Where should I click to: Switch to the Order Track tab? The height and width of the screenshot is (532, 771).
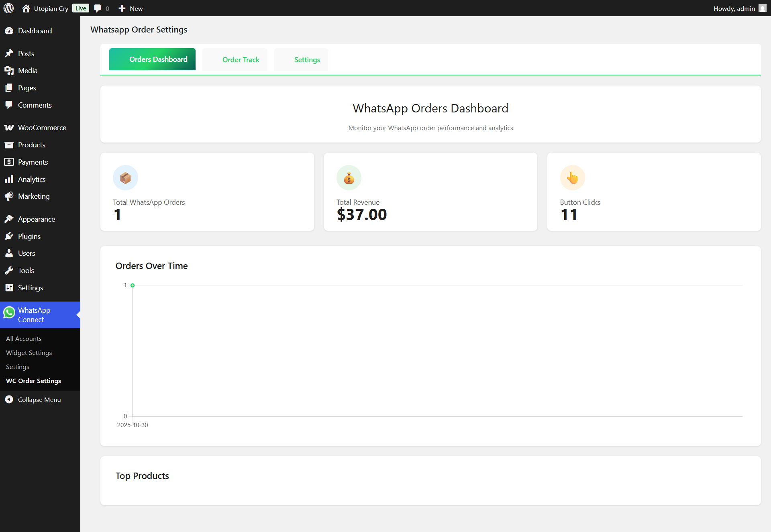click(240, 59)
